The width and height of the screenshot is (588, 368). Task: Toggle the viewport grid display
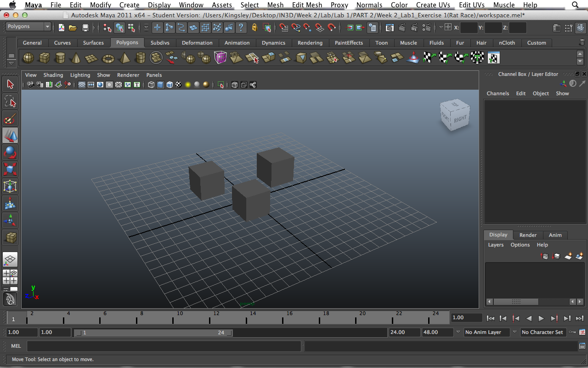(x=82, y=85)
